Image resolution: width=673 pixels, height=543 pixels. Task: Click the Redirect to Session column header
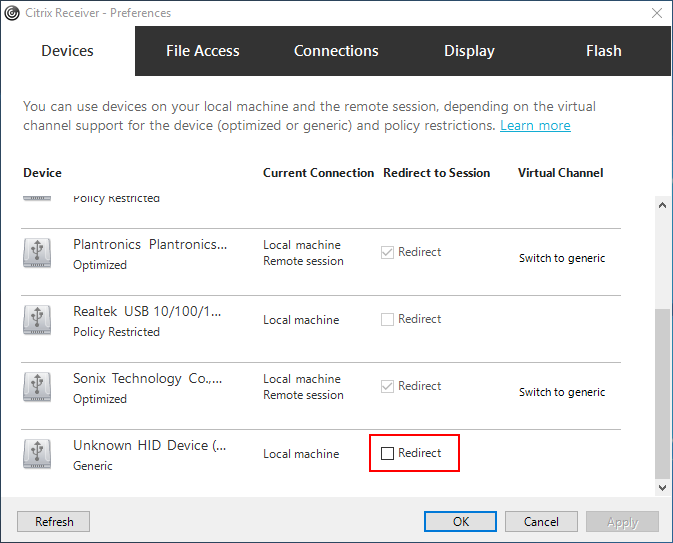pyautogui.click(x=437, y=173)
